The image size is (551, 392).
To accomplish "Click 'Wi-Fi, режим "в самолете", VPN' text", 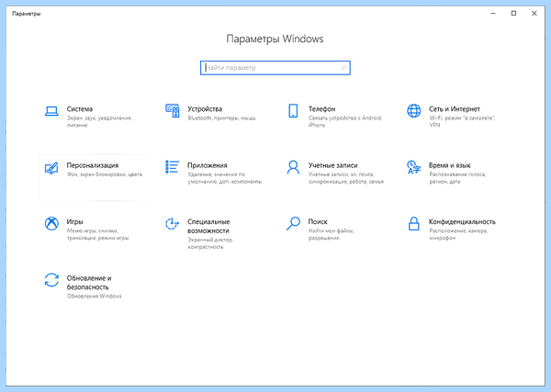I will click(462, 121).
